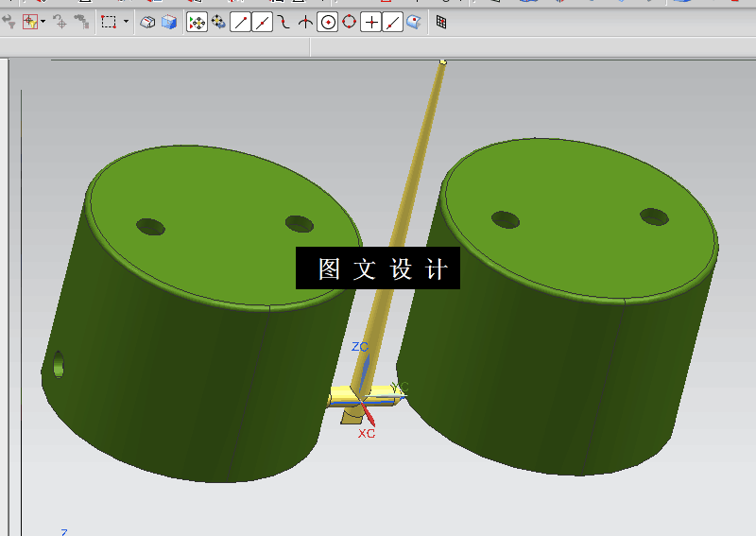Click the Restore Selection crosshair icon
Screen dimensions: 756x536
(x=60, y=22)
